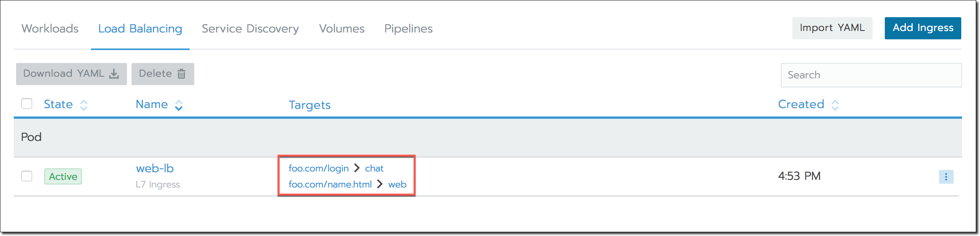This screenshot has width=980, height=236.
Task: Click the Add Ingress button
Action: coord(923,28)
